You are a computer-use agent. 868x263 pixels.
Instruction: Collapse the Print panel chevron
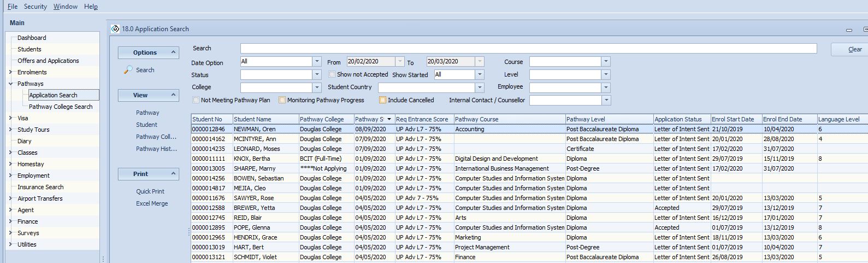point(173,174)
